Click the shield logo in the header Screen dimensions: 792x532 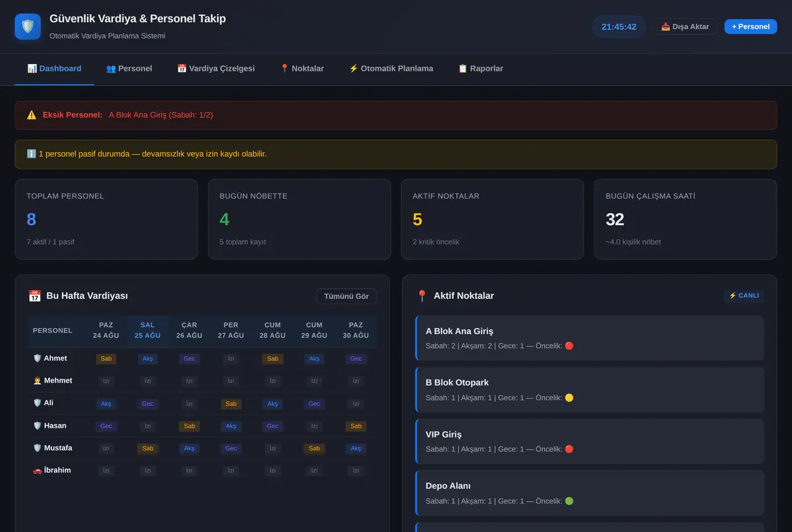[x=28, y=26]
